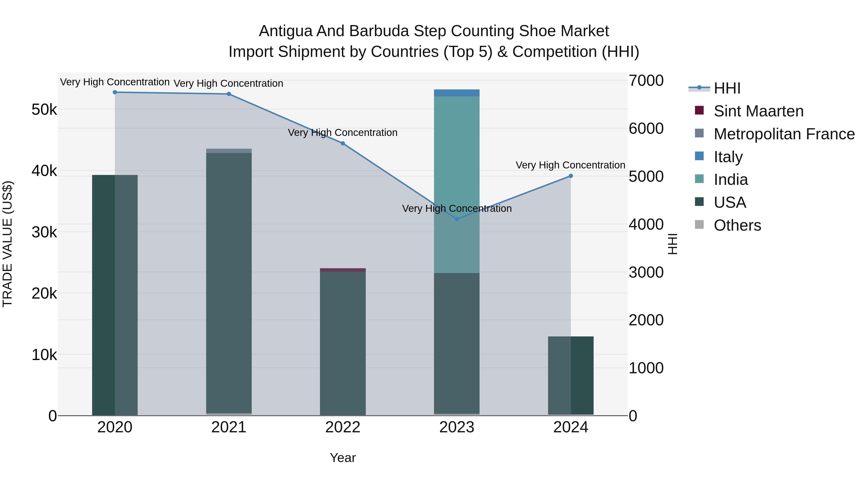868x488 pixels.
Task: Select the 2020 HHI data point
Action: [115, 92]
